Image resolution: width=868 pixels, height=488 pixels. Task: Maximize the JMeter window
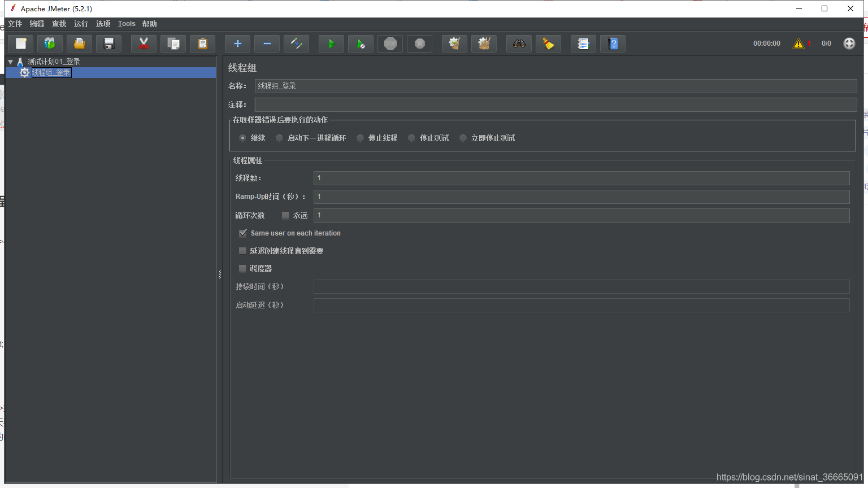tap(824, 8)
